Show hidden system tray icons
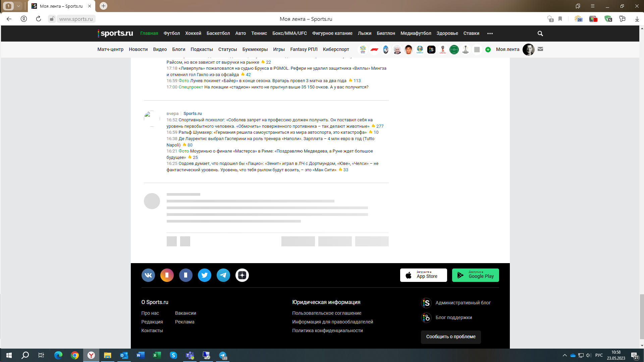The height and width of the screenshot is (362, 644). pos(565,355)
